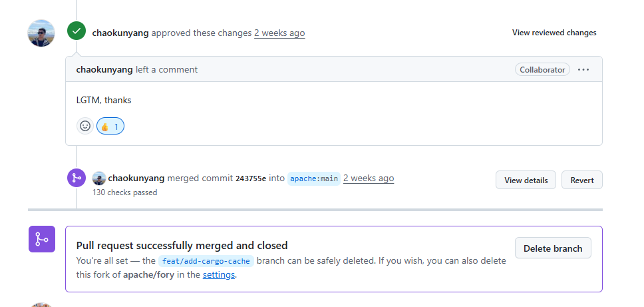
Task: Click the purple merge commit timeline icon
Action: (x=77, y=178)
